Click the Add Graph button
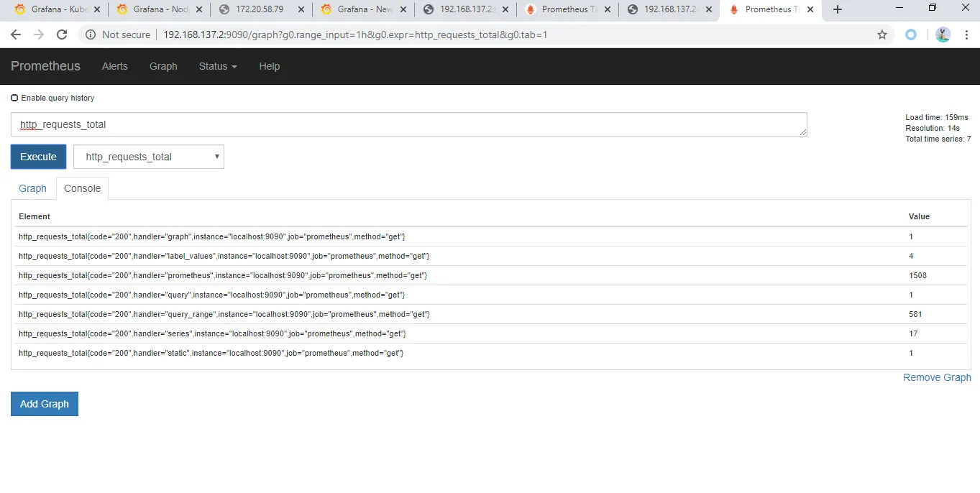This screenshot has height=493, width=980. [x=45, y=404]
